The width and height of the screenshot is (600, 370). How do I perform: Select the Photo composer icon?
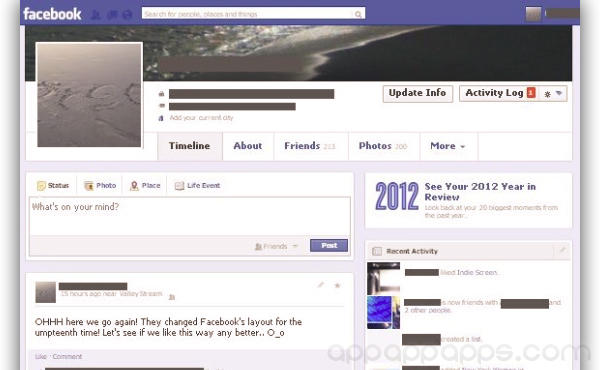[89, 186]
